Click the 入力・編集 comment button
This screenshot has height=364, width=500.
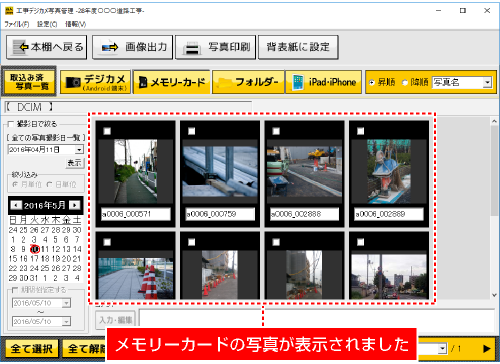(x=116, y=320)
